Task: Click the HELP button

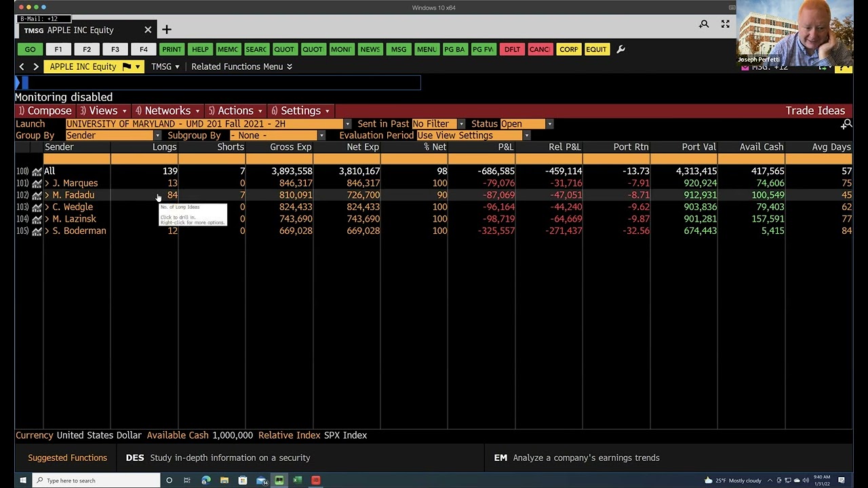Action: click(200, 49)
